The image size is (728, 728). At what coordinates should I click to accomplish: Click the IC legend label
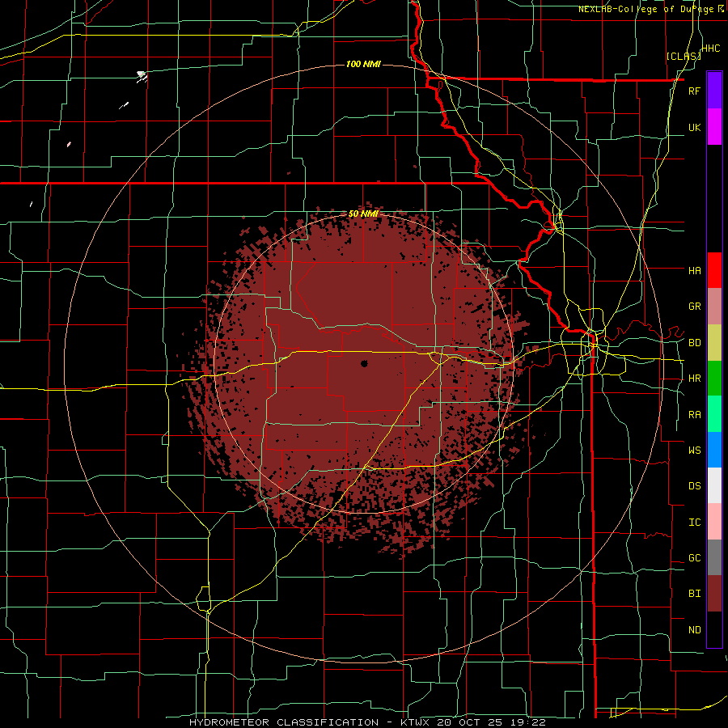click(x=694, y=522)
